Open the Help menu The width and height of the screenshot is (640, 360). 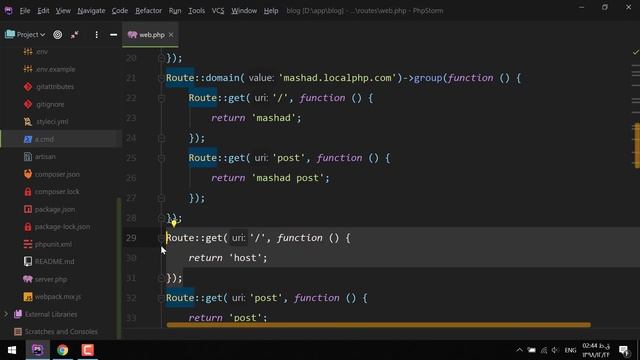point(271,11)
